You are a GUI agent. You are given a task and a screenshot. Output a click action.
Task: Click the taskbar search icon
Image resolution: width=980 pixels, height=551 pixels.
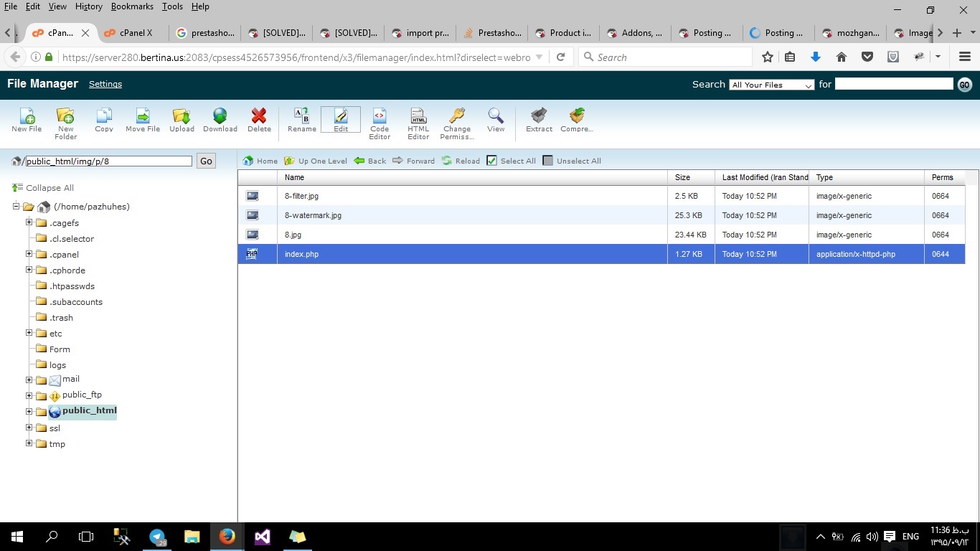point(52,536)
